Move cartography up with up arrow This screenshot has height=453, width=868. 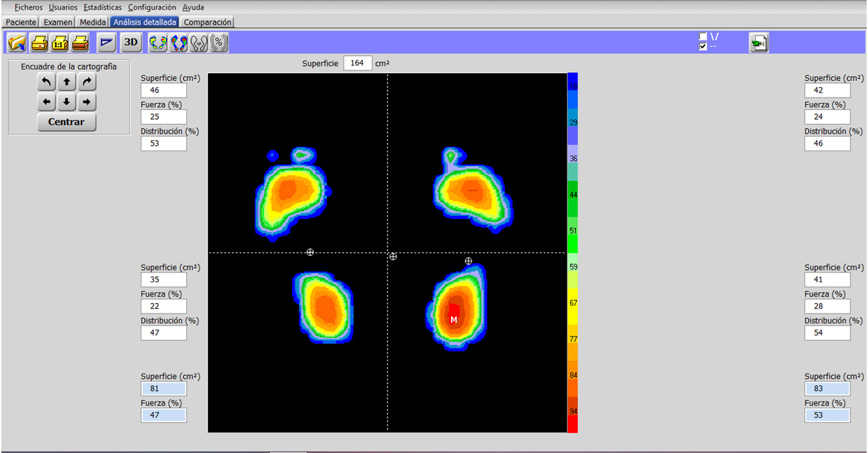(66, 82)
